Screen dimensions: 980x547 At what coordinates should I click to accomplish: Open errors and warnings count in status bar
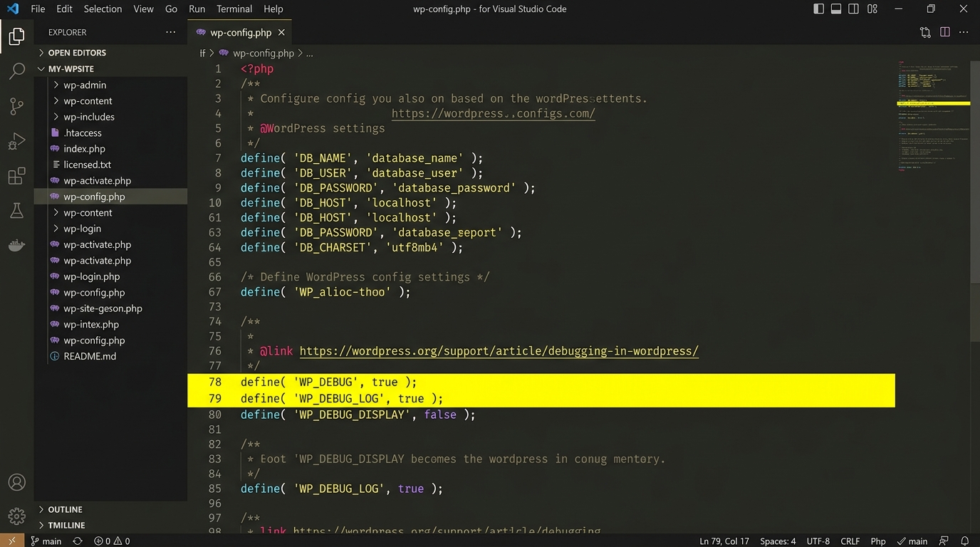[x=112, y=541]
